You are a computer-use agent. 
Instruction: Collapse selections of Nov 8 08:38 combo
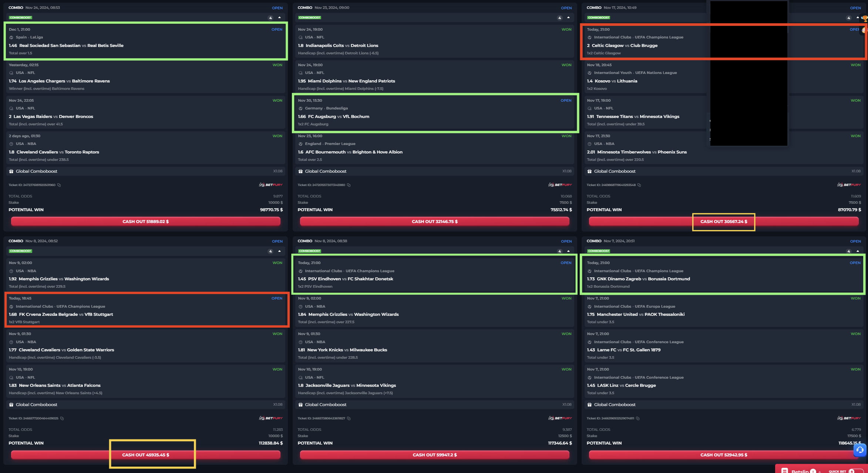pos(568,251)
